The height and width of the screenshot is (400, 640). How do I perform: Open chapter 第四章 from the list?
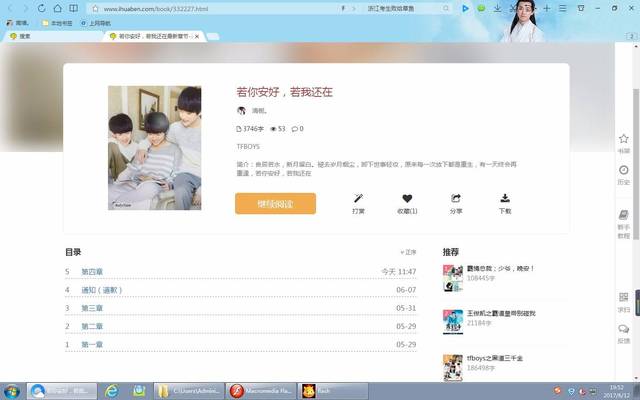92,272
